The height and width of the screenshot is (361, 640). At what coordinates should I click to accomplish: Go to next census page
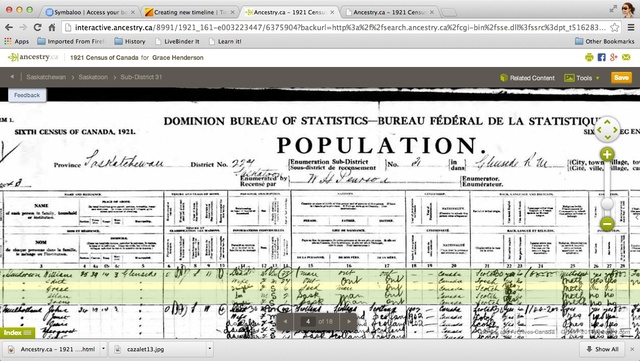coord(349,321)
